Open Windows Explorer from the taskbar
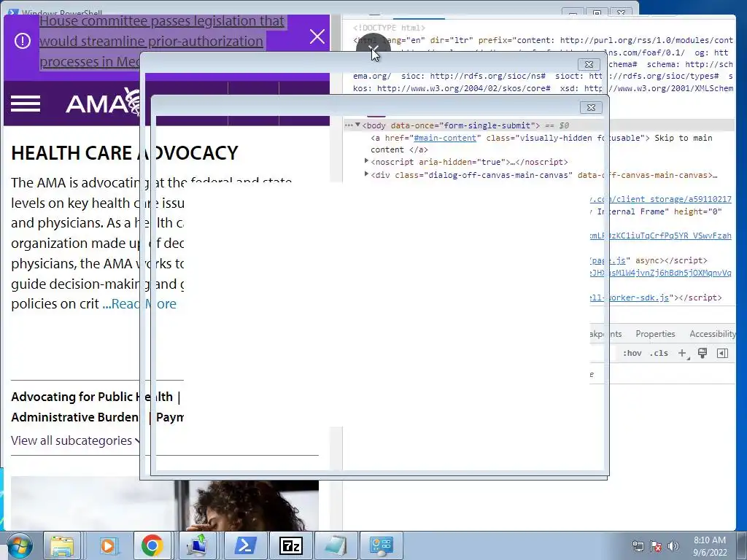The image size is (747, 560). pyautogui.click(x=62, y=545)
